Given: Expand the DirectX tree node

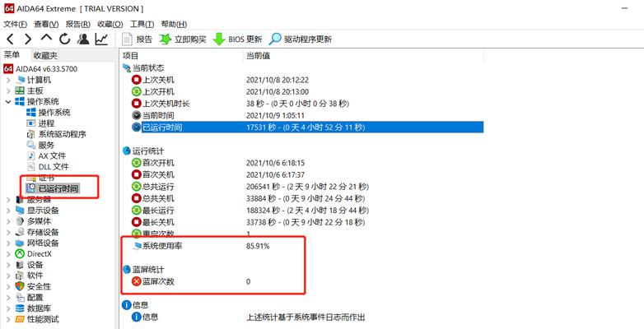Looking at the screenshot, I should point(8,254).
